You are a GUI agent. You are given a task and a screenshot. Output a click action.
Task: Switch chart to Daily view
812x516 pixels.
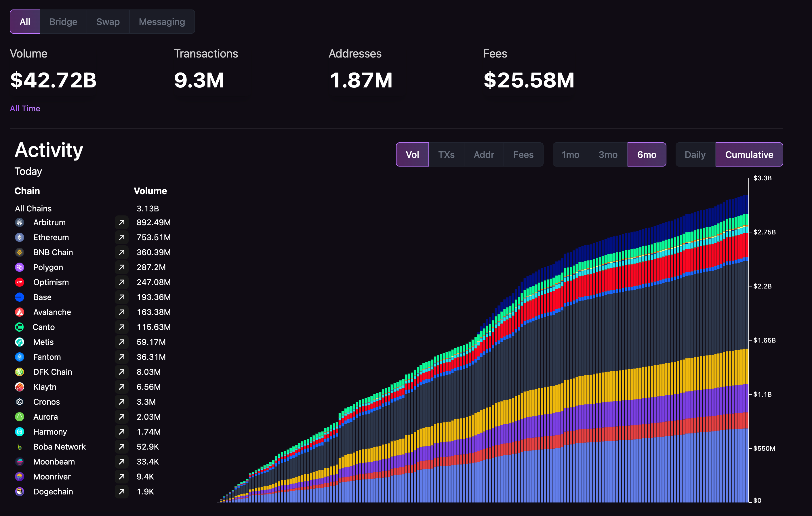coord(695,155)
